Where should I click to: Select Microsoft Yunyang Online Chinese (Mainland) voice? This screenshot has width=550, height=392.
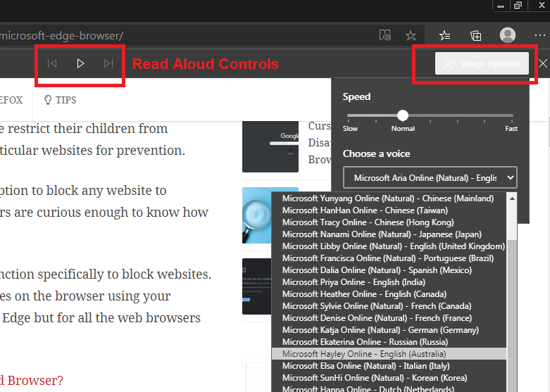[389, 198]
